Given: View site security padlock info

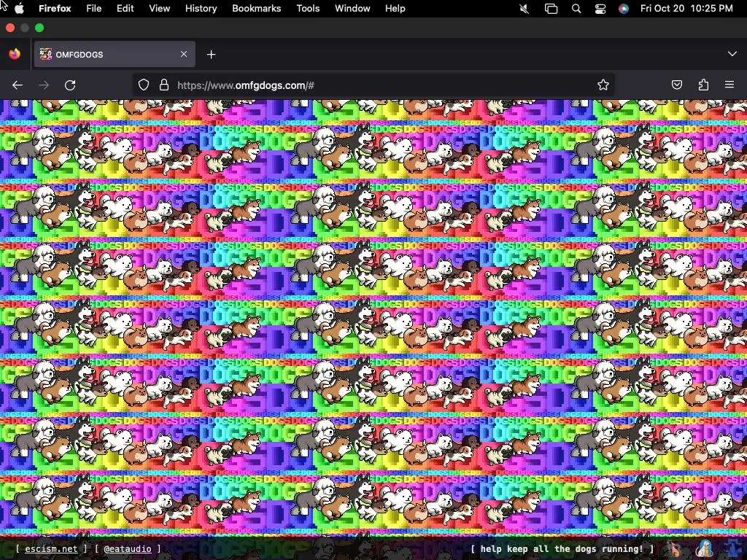Looking at the screenshot, I should 164,85.
